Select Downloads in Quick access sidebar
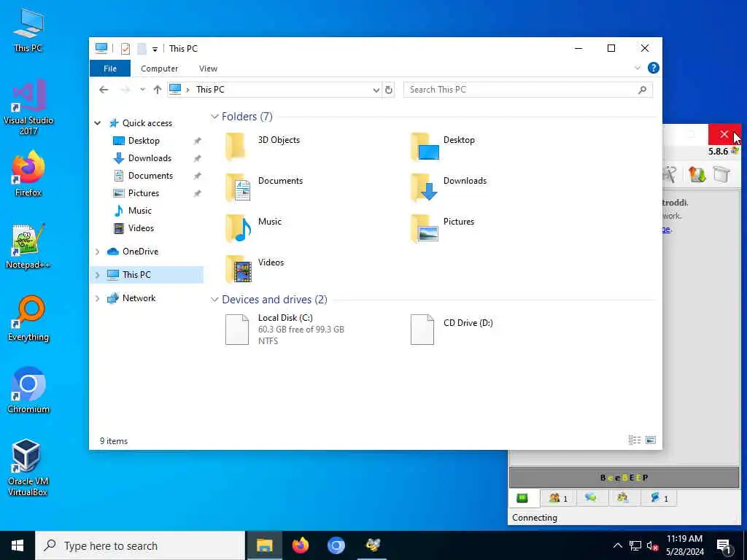The image size is (747, 560). (x=149, y=158)
